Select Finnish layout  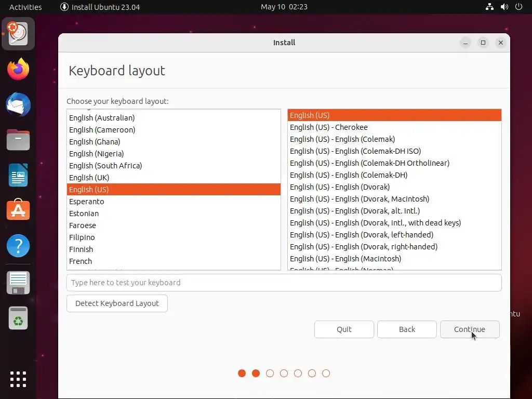click(x=174, y=249)
